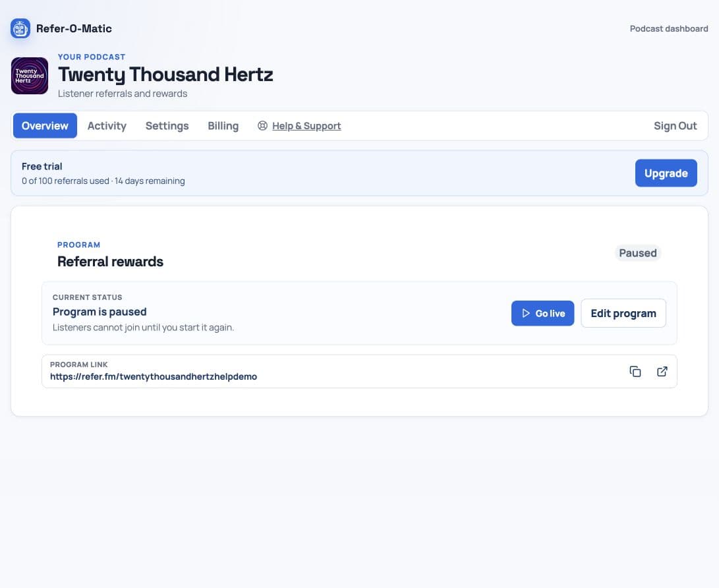Sign Out of the dashboard

coord(675,126)
